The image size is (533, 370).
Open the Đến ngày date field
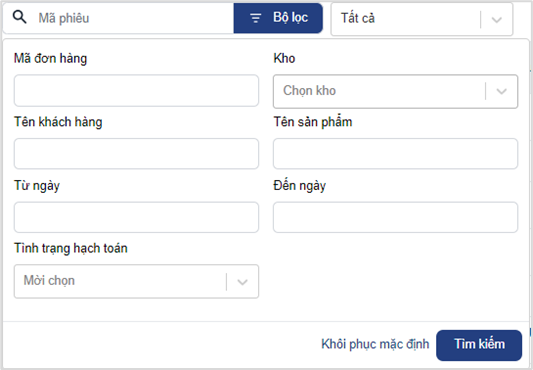click(395, 217)
